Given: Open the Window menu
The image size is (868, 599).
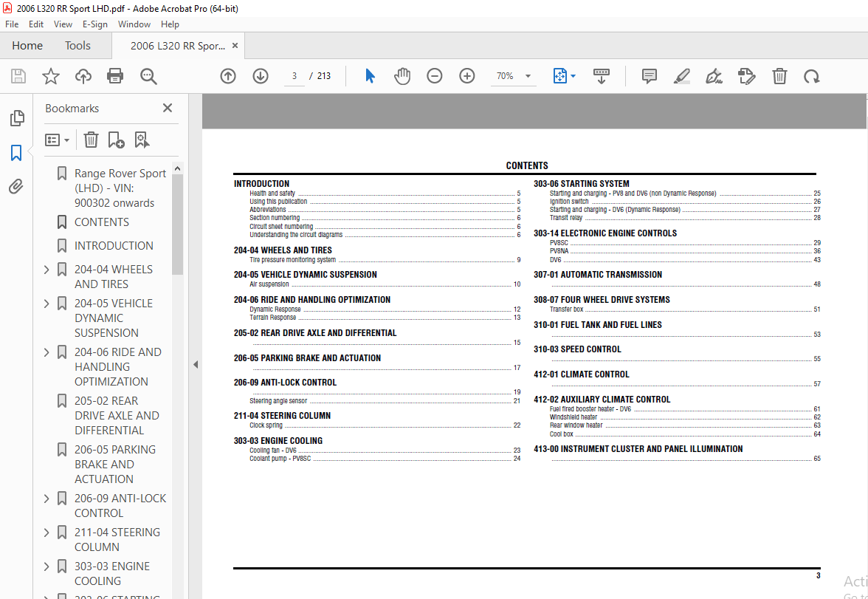Looking at the screenshot, I should 134,24.
